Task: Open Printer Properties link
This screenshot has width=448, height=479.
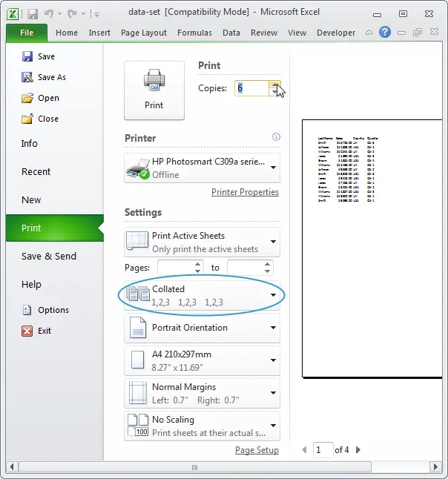Action: tap(245, 192)
